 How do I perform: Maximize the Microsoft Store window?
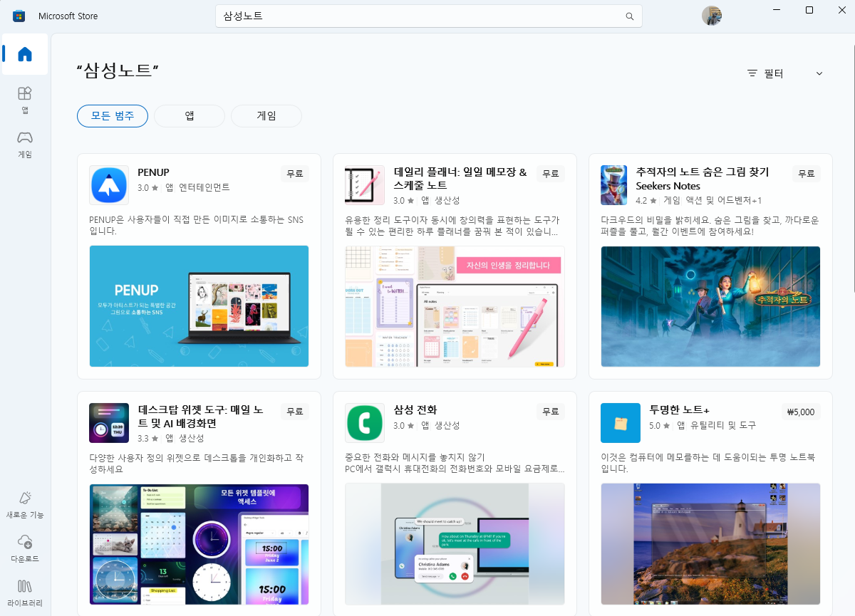(x=809, y=10)
